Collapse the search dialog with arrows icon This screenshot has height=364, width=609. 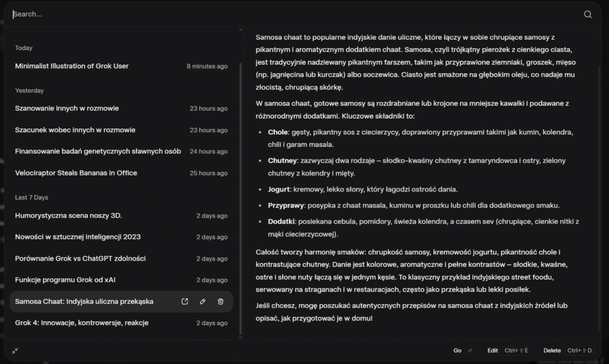[x=15, y=351]
